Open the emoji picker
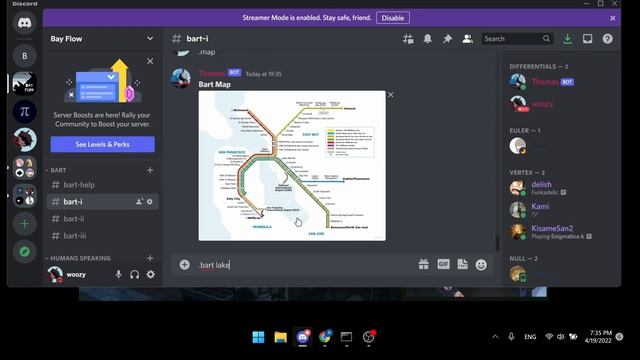The height and width of the screenshot is (360, 640). (481, 265)
